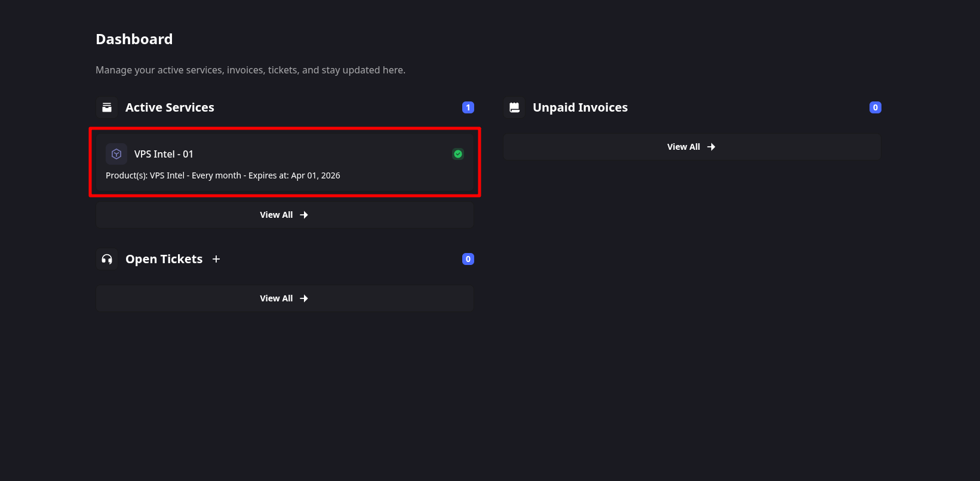The height and width of the screenshot is (481, 980).
Task: Open View All under Unpaid Invoices
Action: [691, 146]
